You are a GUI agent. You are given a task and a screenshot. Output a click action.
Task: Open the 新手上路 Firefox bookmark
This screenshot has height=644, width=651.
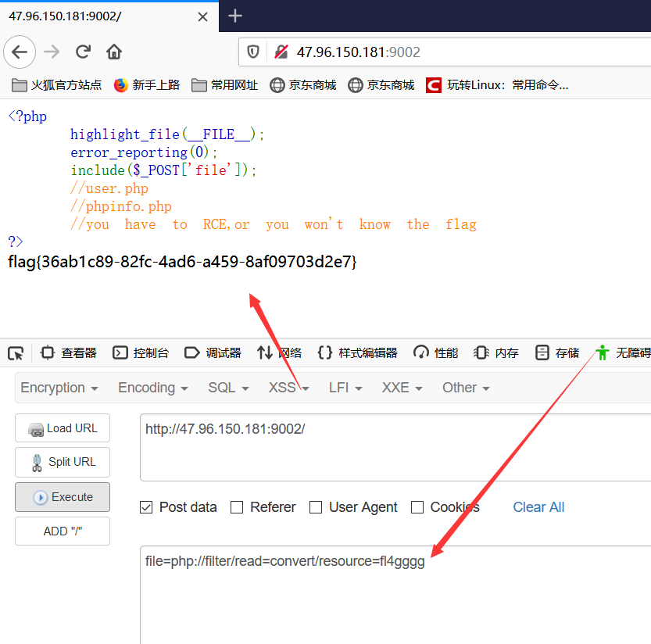click(147, 85)
